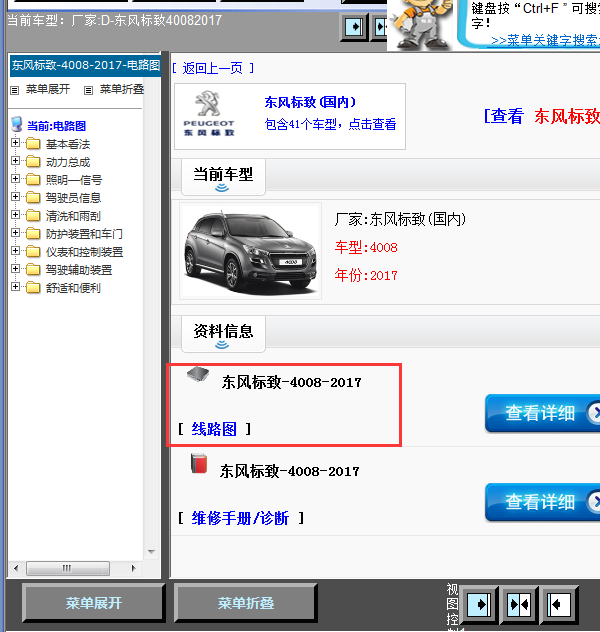Click the 年份:2017 text
This screenshot has height=632, width=600.
click(366, 275)
